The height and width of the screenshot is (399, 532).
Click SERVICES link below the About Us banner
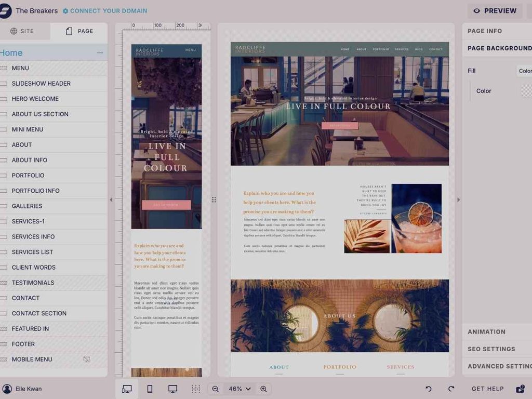coord(401,367)
